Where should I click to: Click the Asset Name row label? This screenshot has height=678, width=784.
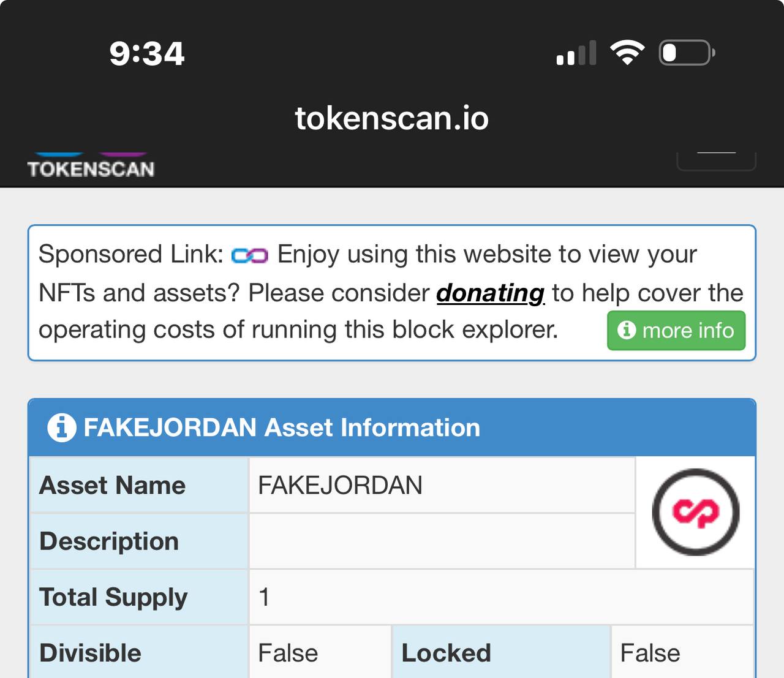click(113, 486)
